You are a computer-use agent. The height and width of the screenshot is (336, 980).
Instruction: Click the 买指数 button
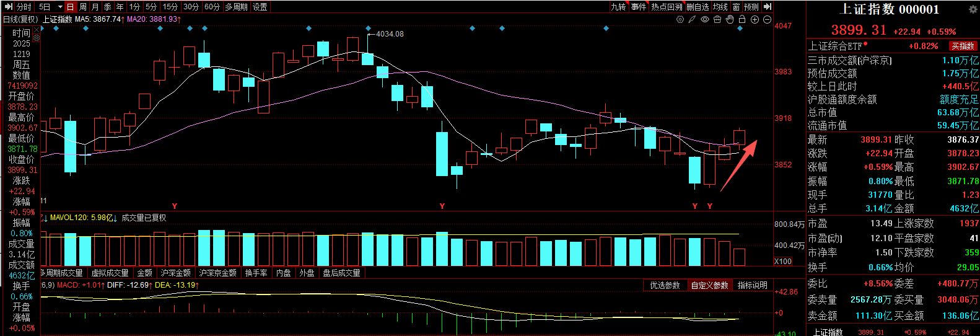963,46
